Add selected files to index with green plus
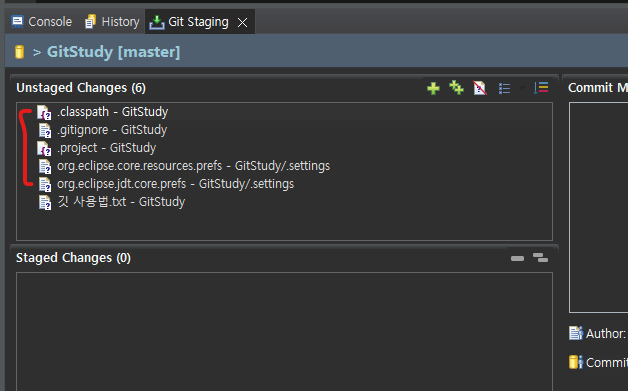This screenshot has width=628, height=391. point(433,88)
